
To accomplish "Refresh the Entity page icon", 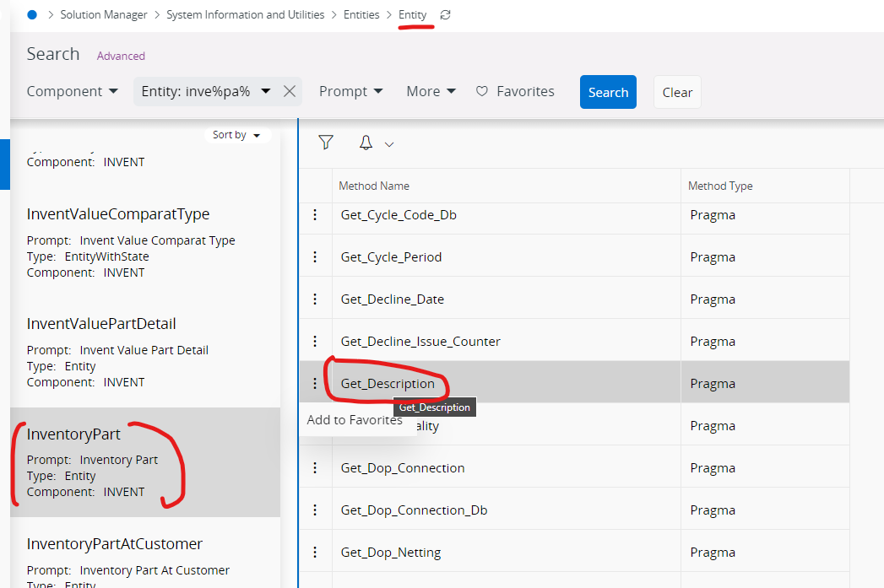I will point(446,15).
